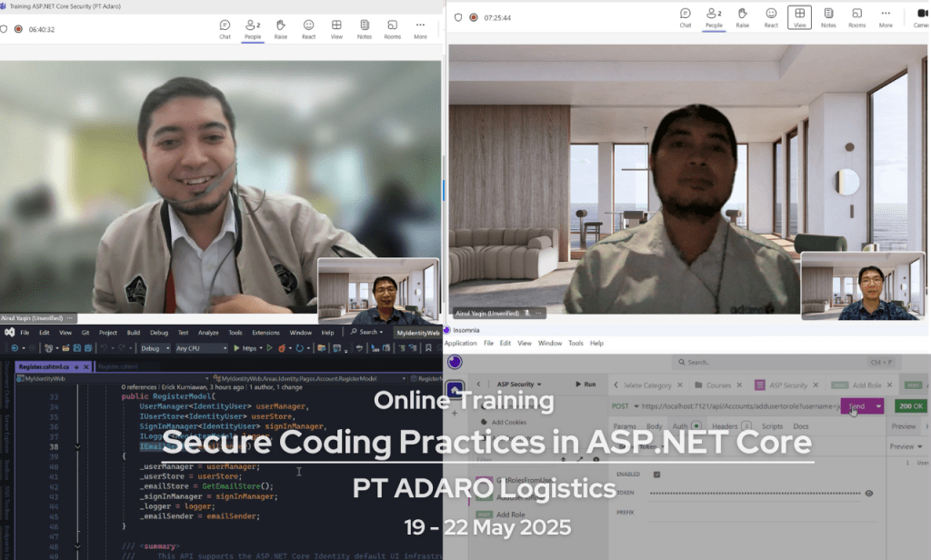931x560 pixels.
Task: Open Notes in the right Teams meeting
Action: coord(828,15)
